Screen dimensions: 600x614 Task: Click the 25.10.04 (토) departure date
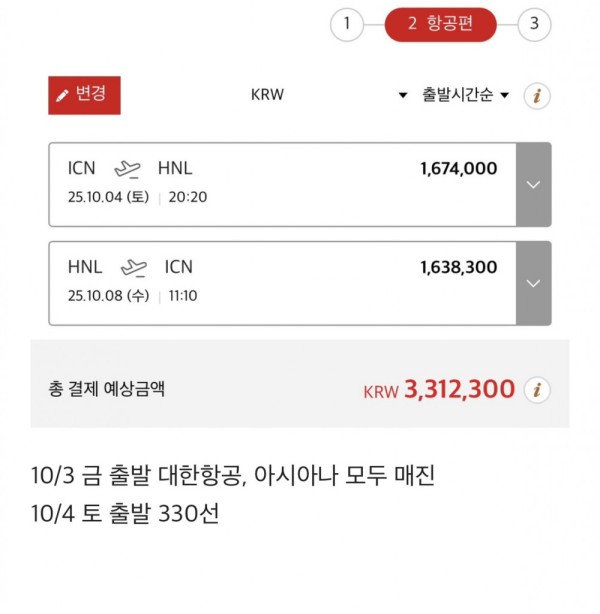pyautogui.click(x=108, y=197)
